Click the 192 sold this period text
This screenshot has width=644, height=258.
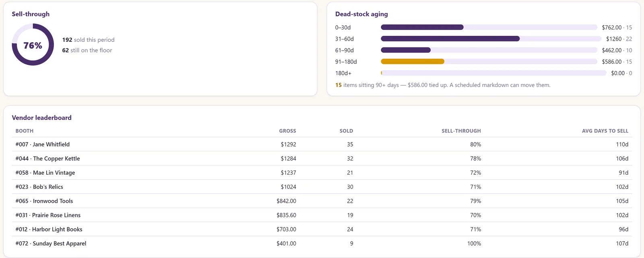[x=88, y=39]
